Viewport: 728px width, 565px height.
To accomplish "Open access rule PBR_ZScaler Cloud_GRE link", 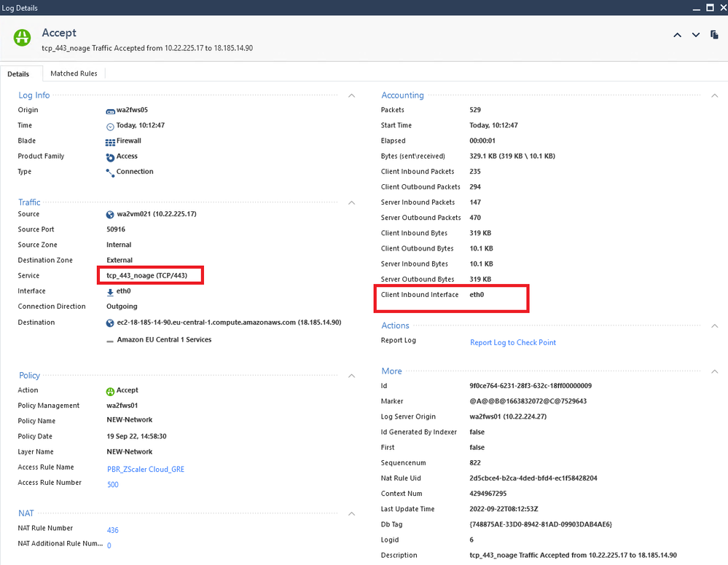I will point(145,469).
